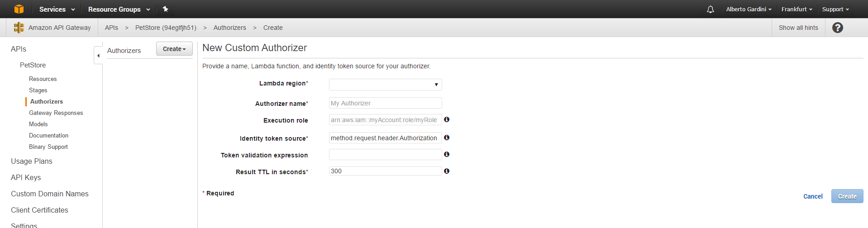Viewport: 868px width, 228px height.
Task: Click info icon next to Execution role
Action: (x=447, y=119)
